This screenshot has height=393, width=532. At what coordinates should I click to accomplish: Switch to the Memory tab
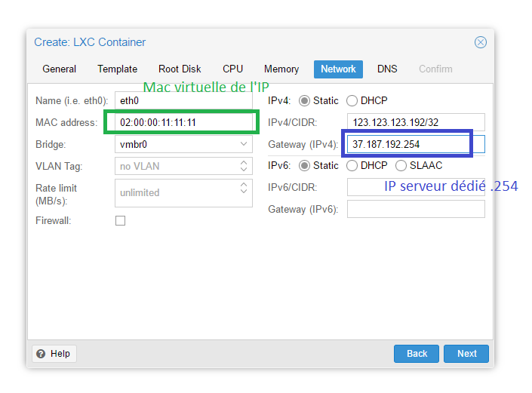tap(281, 69)
